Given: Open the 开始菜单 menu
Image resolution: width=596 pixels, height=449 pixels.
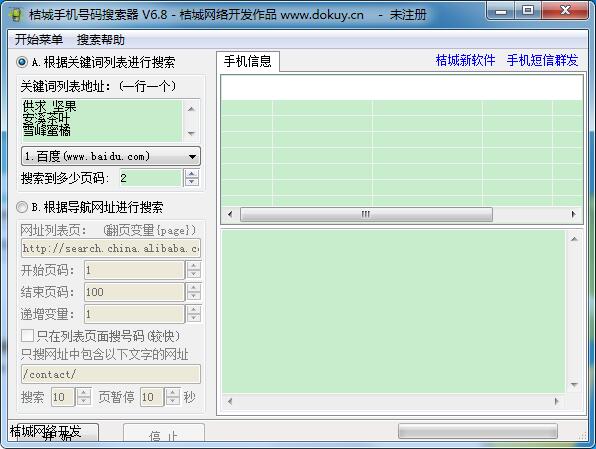Looking at the screenshot, I should pyautogui.click(x=39, y=40).
